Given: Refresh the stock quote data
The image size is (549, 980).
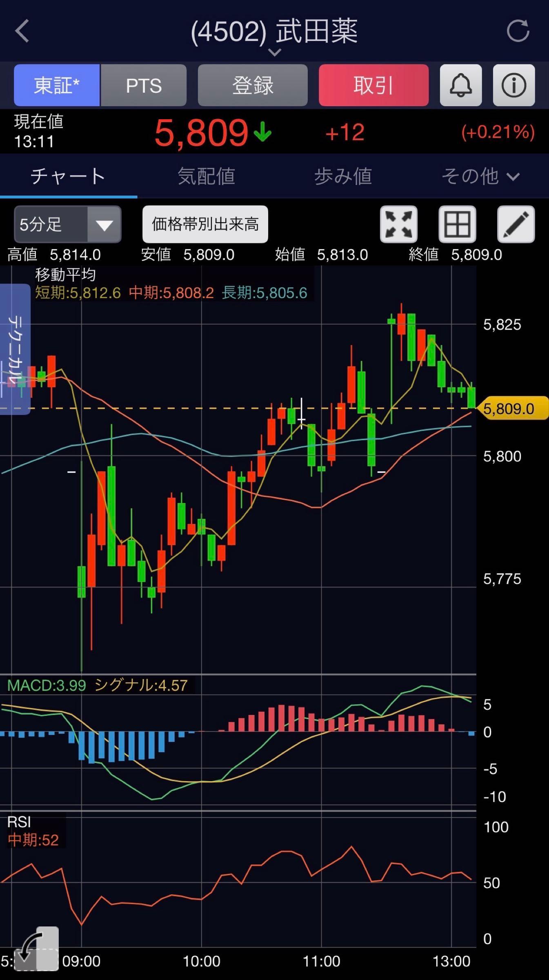Looking at the screenshot, I should 518,31.
